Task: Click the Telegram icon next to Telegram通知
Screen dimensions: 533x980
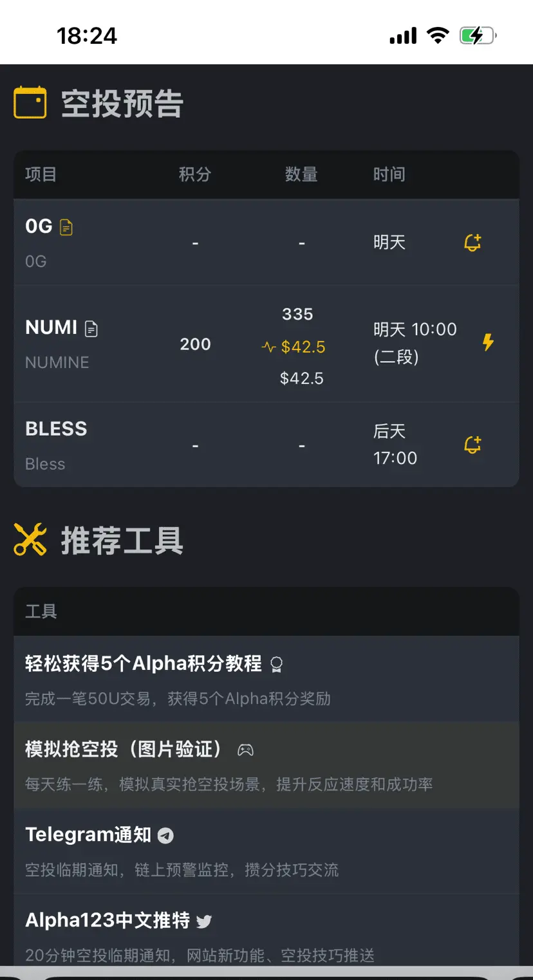Action: click(x=166, y=836)
